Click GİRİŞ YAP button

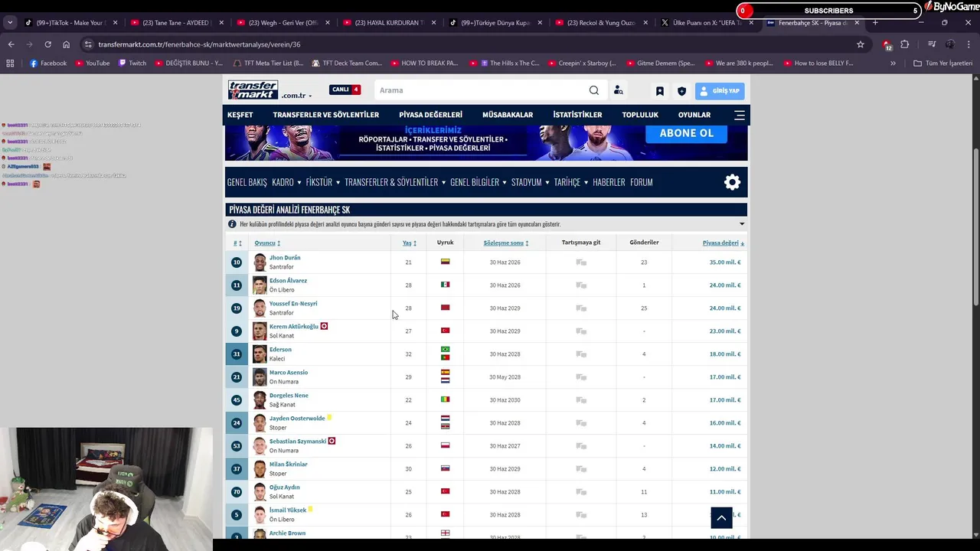pos(720,91)
